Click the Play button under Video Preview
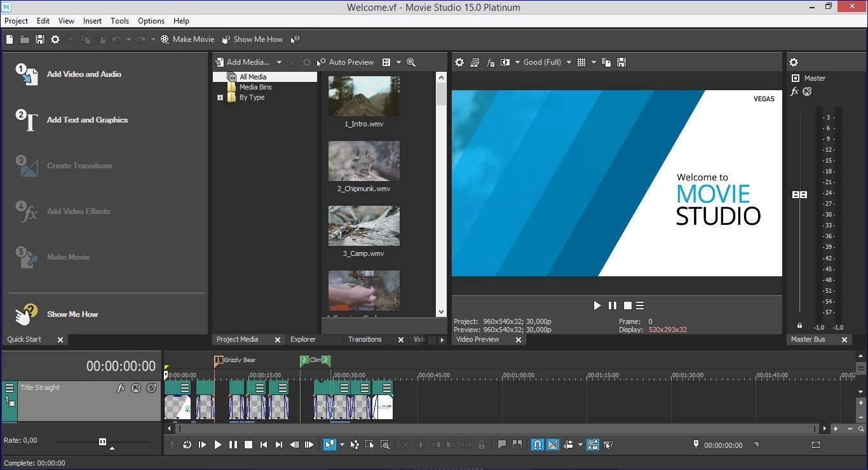Viewport: 868px width, 470px height. tap(597, 305)
